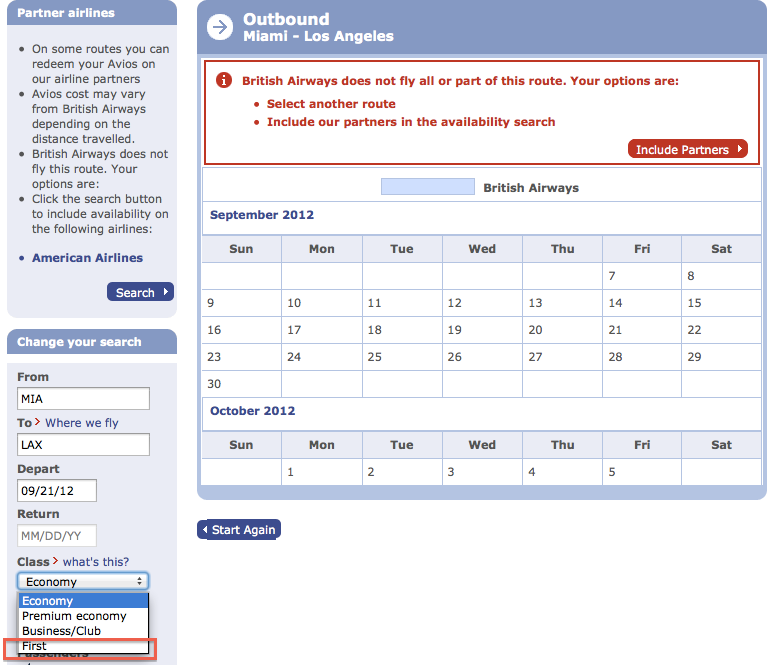Click the red arrow next to the To label

pos(37,422)
